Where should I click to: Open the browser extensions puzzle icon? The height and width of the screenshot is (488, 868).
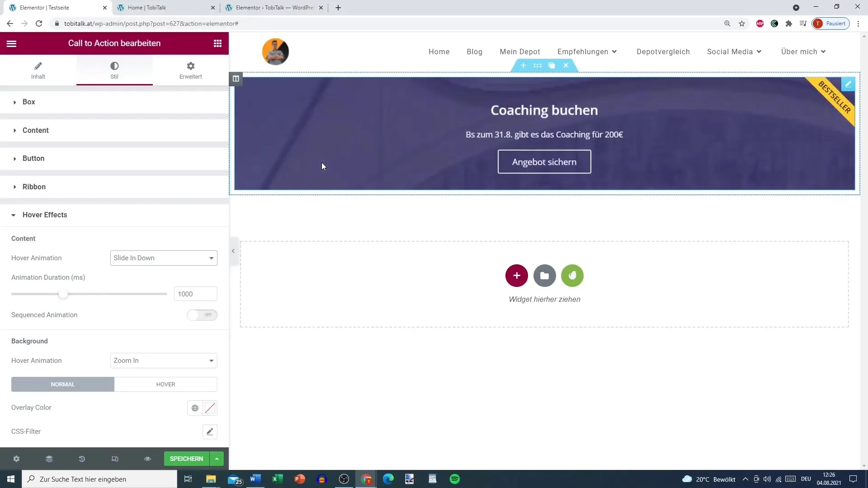tap(789, 23)
